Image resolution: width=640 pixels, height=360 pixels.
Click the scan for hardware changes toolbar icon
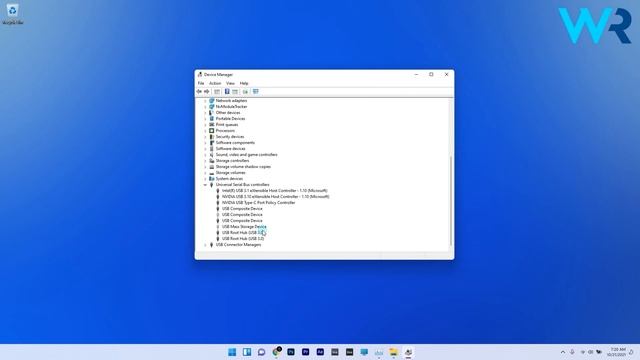pyautogui.click(x=256, y=91)
